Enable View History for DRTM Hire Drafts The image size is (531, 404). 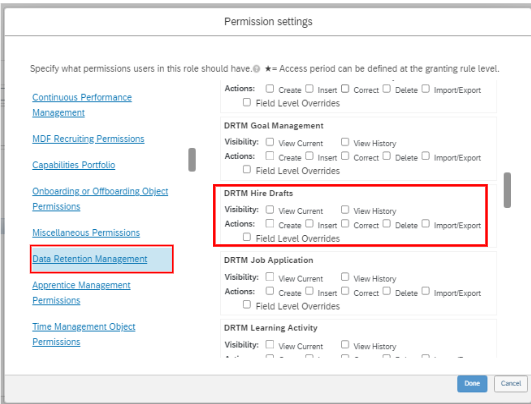click(345, 210)
